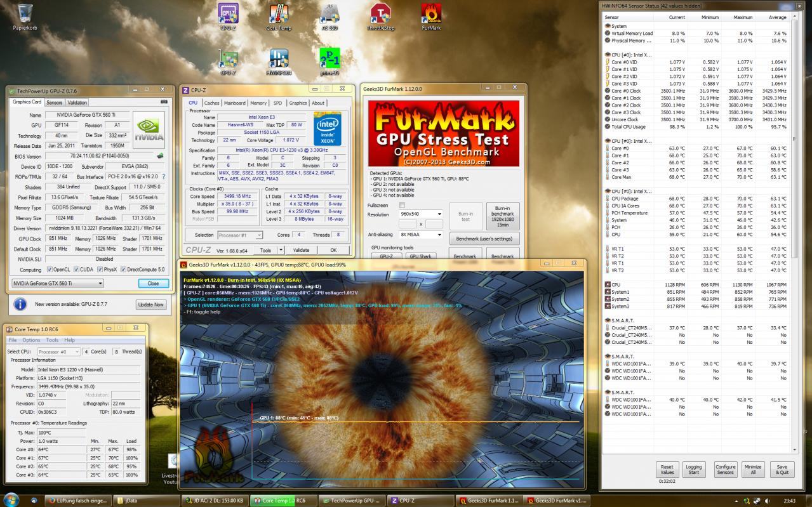Click the Windows Start orb
This screenshot has height=507, width=812.
[x=11, y=500]
